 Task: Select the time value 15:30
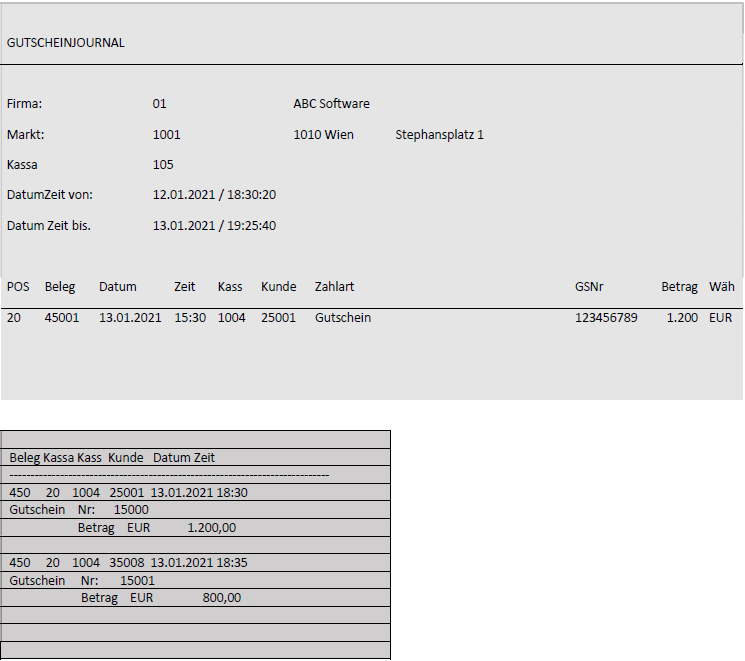pos(189,318)
